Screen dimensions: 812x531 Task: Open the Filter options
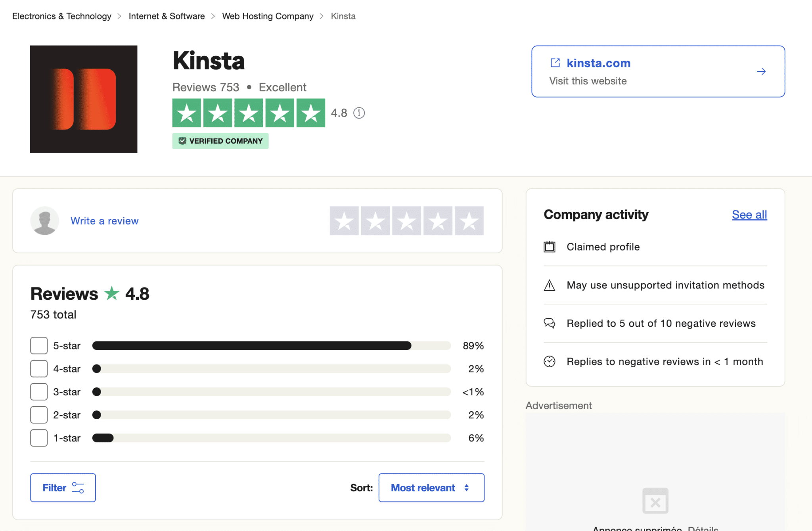pyautogui.click(x=63, y=487)
